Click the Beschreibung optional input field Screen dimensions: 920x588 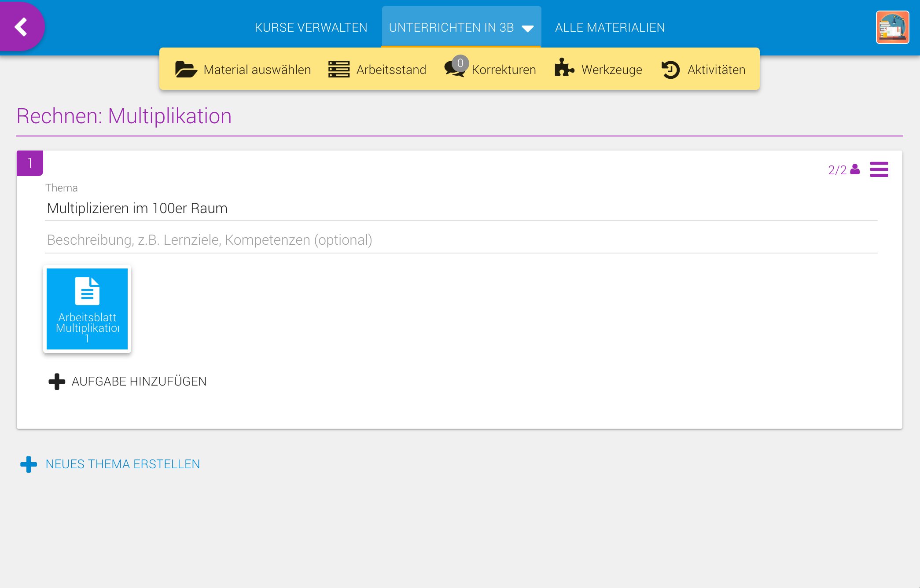click(x=461, y=240)
